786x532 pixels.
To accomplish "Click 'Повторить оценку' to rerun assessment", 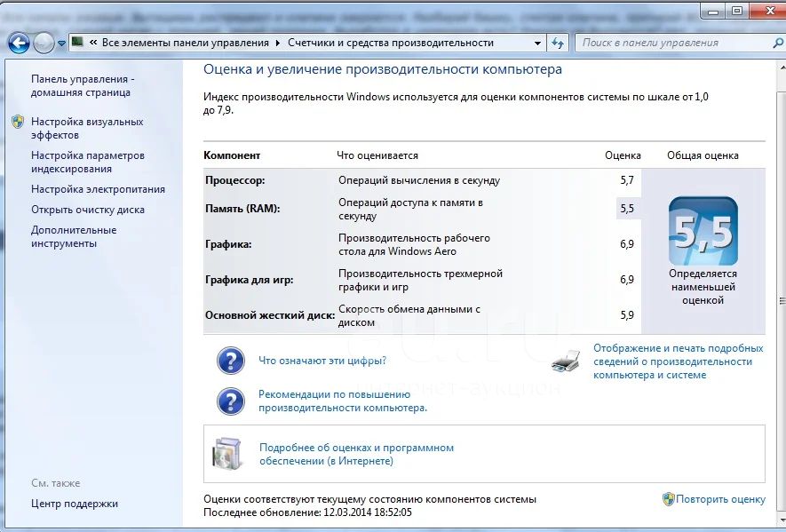I will [720, 499].
